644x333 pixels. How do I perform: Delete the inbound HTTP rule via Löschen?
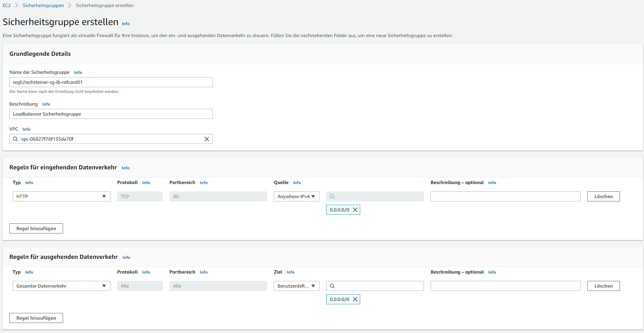tap(603, 196)
